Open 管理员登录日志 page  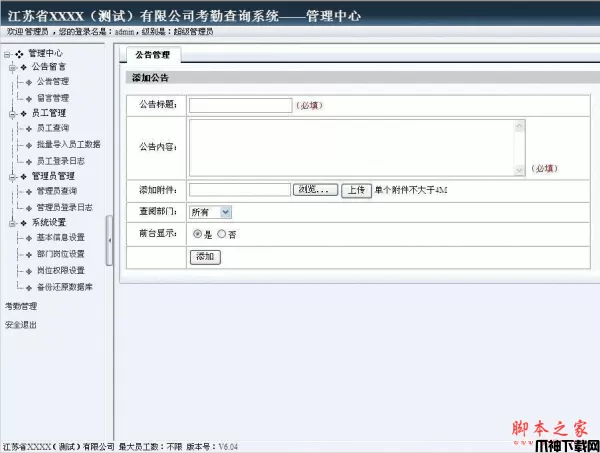point(65,207)
